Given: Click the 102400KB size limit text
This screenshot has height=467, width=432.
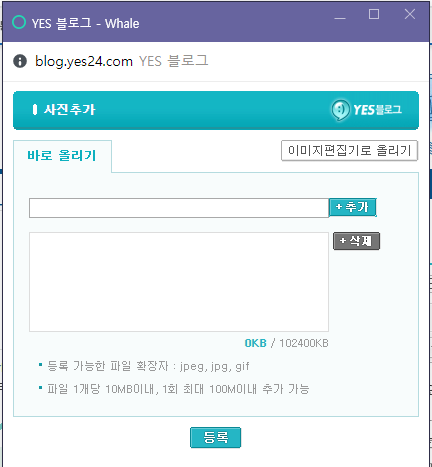Looking at the screenshot, I should click(304, 343).
